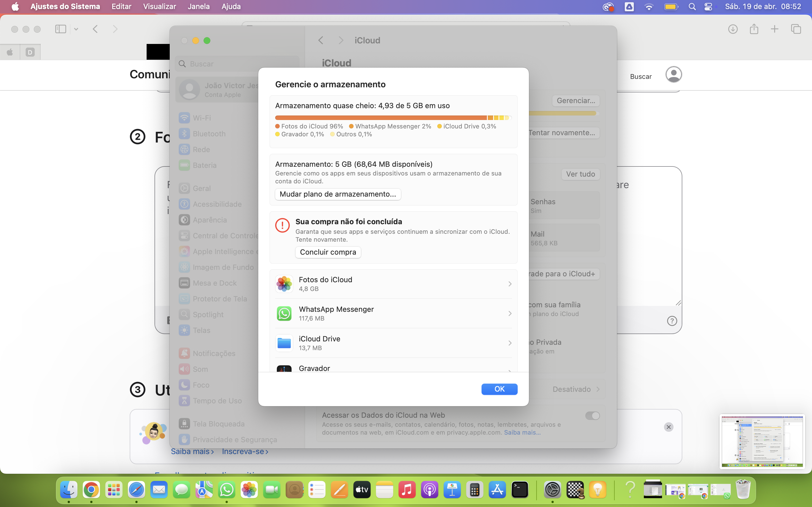Click the Safari share icon
The height and width of the screenshot is (507, 812).
click(754, 29)
